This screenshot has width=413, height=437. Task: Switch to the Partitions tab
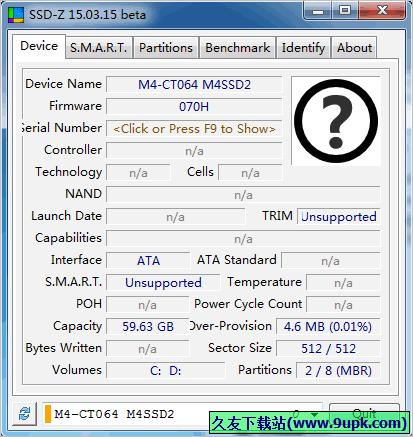[166, 48]
